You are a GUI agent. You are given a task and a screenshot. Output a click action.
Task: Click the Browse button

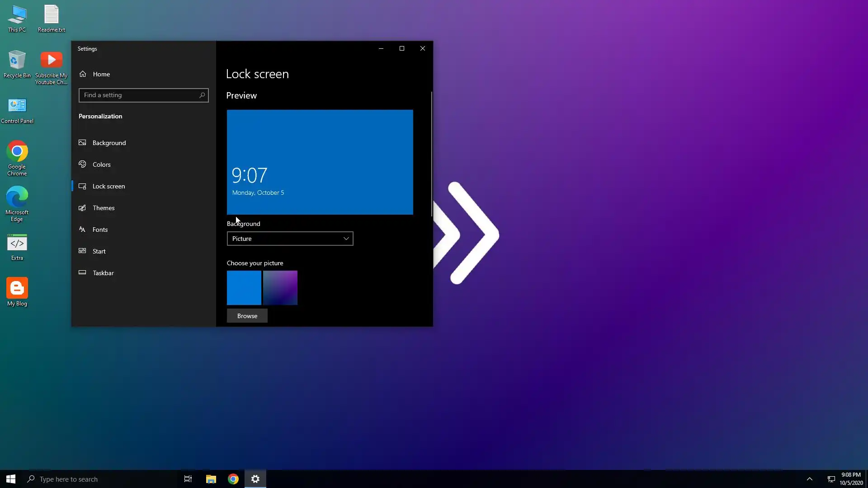pos(247,316)
